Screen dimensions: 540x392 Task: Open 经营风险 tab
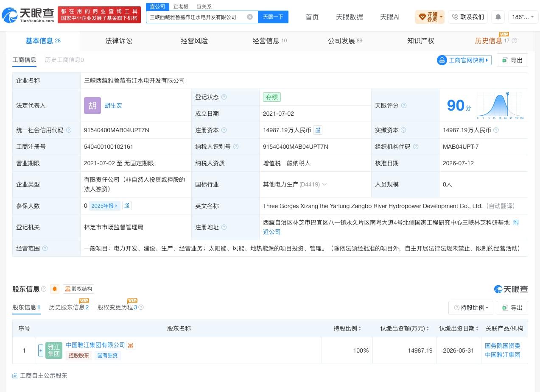pyautogui.click(x=194, y=41)
